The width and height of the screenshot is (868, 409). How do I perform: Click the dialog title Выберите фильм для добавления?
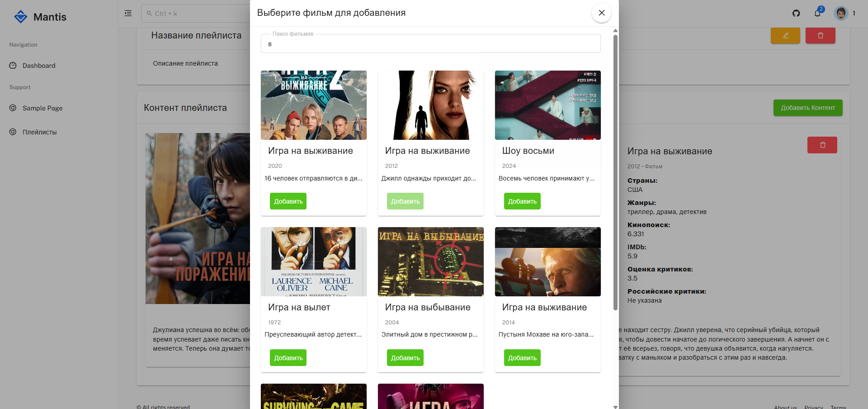point(331,13)
